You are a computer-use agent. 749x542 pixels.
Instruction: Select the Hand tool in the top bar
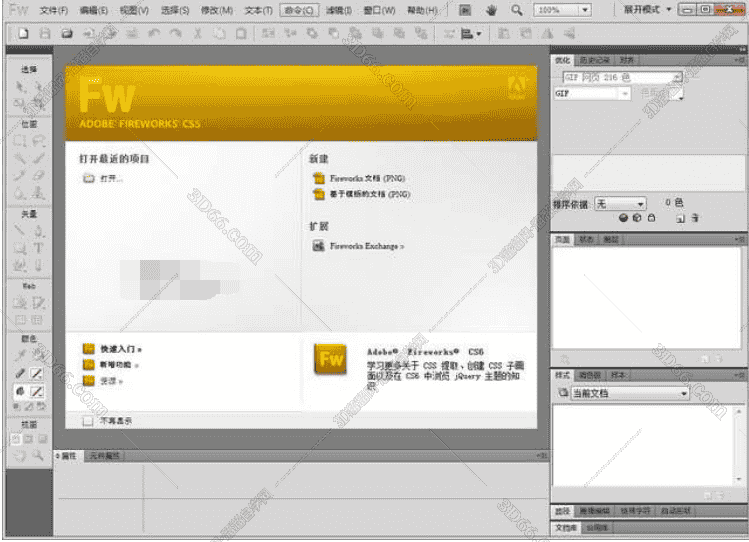click(x=491, y=10)
